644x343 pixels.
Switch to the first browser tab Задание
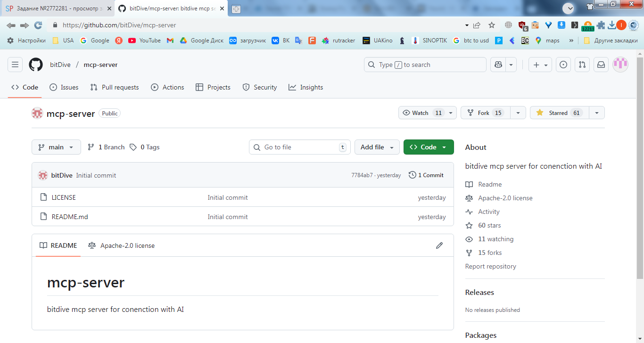[x=57, y=8]
